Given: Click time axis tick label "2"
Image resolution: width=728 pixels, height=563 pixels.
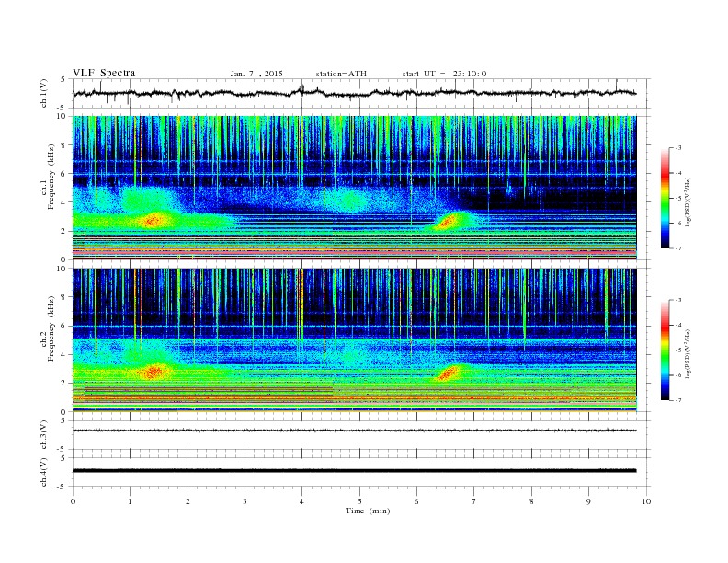Looking at the screenshot, I should (x=188, y=501).
